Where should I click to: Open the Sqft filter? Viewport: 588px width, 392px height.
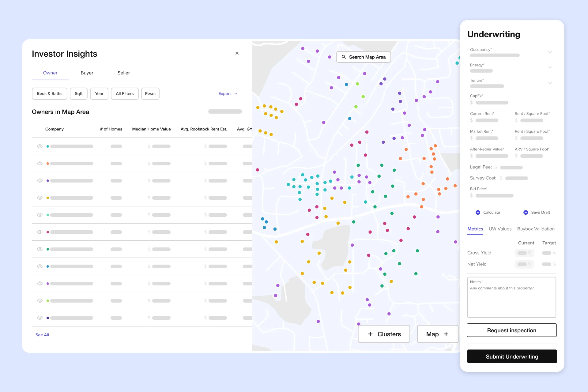79,94
